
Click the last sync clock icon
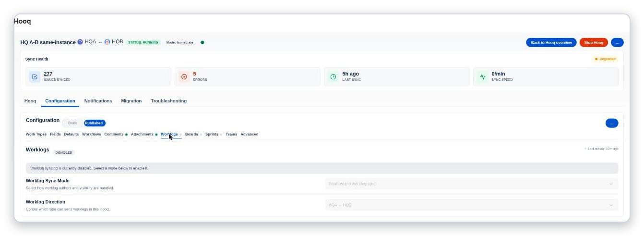tap(333, 77)
